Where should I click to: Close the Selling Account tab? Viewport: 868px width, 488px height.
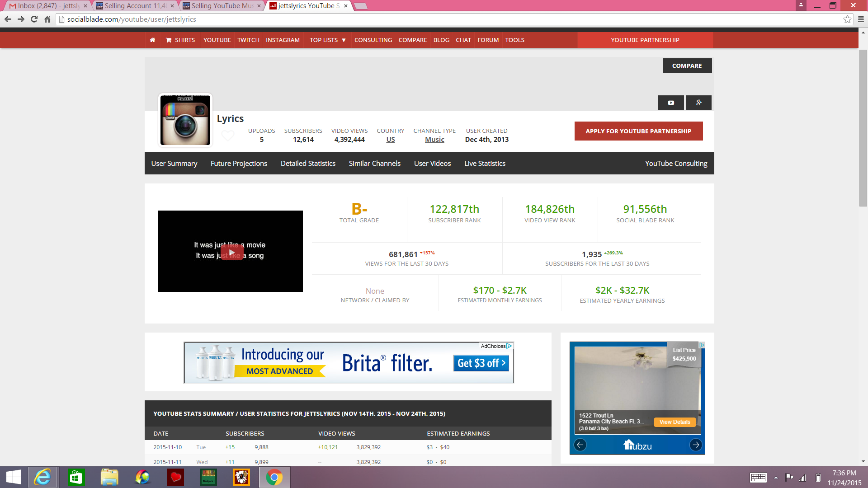tap(172, 6)
